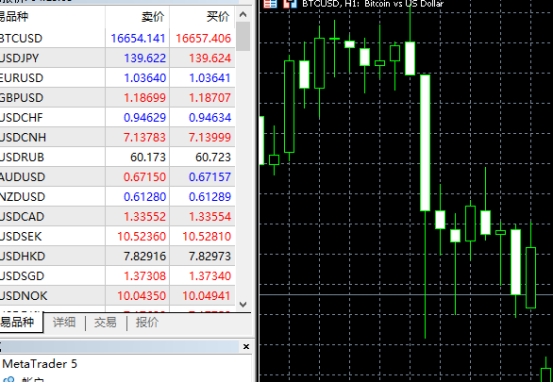
Task: Click USDJPY bid price 139.622
Action: [x=145, y=58]
